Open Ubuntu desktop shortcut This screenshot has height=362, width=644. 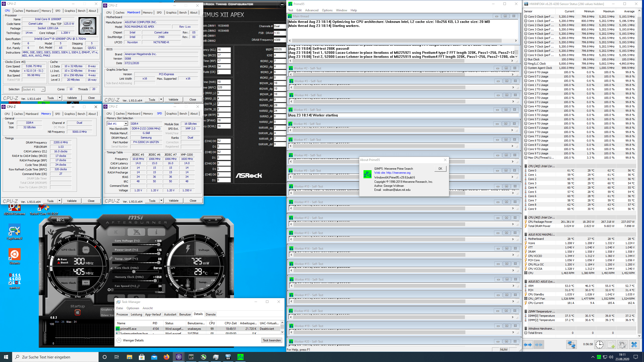pyautogui.click(x=14, y=256)
